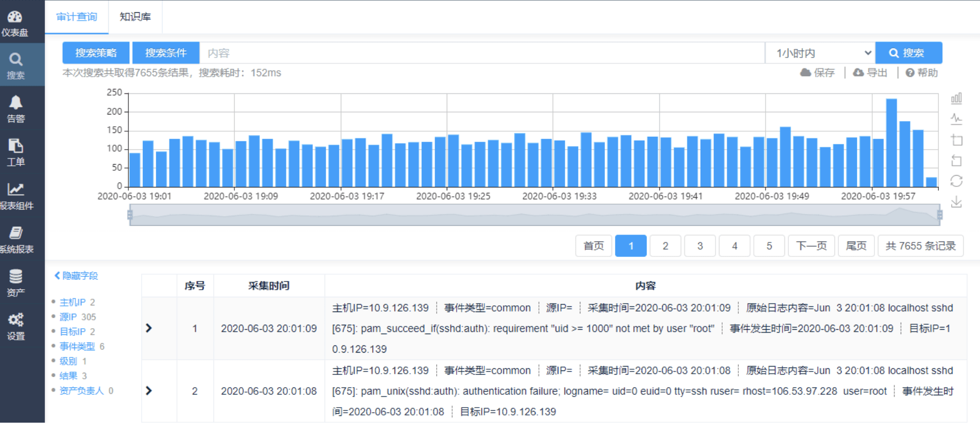
Task: Expand log row number 2
Action: pos(148,390)
